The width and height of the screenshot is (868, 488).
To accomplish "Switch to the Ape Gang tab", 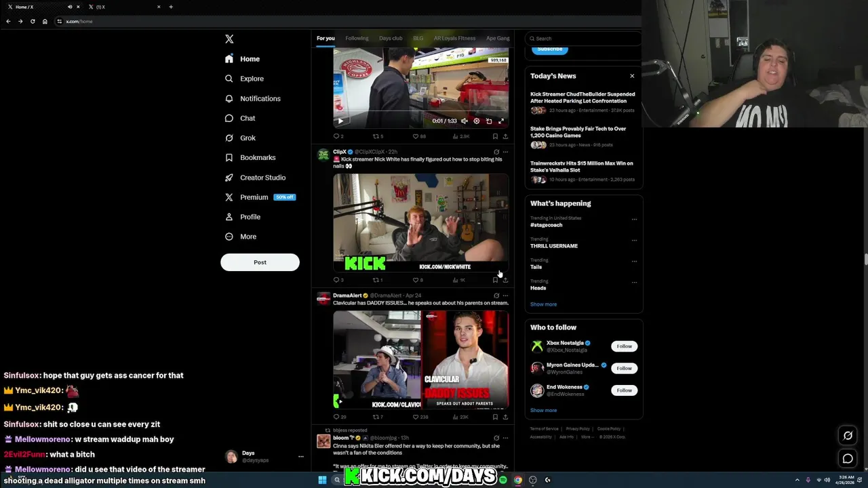I will 498,39.
